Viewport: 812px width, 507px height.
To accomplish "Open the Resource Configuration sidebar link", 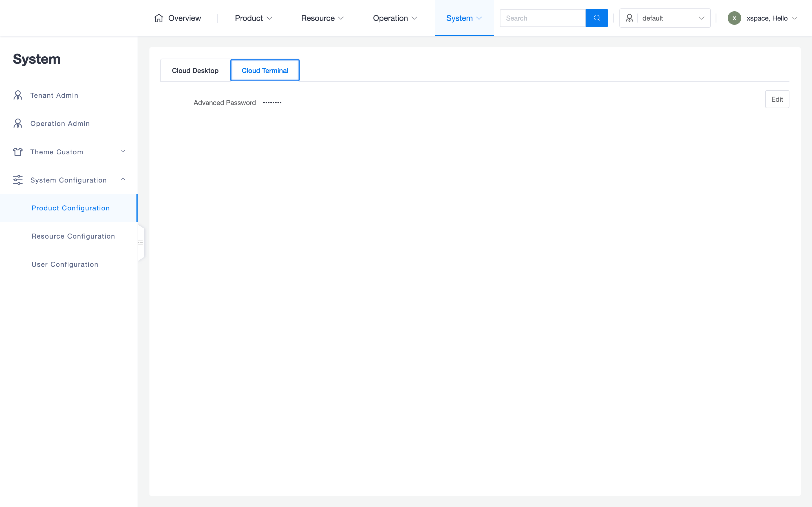I will 73,236.
